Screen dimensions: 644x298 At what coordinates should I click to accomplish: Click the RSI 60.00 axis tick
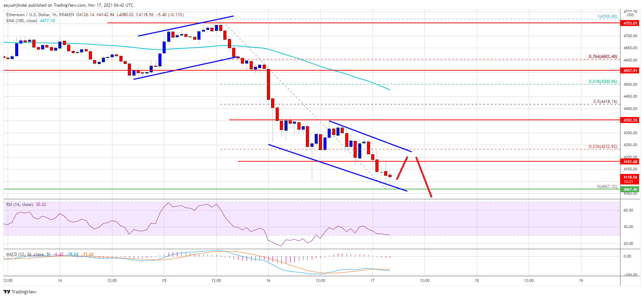pos(628,210)
